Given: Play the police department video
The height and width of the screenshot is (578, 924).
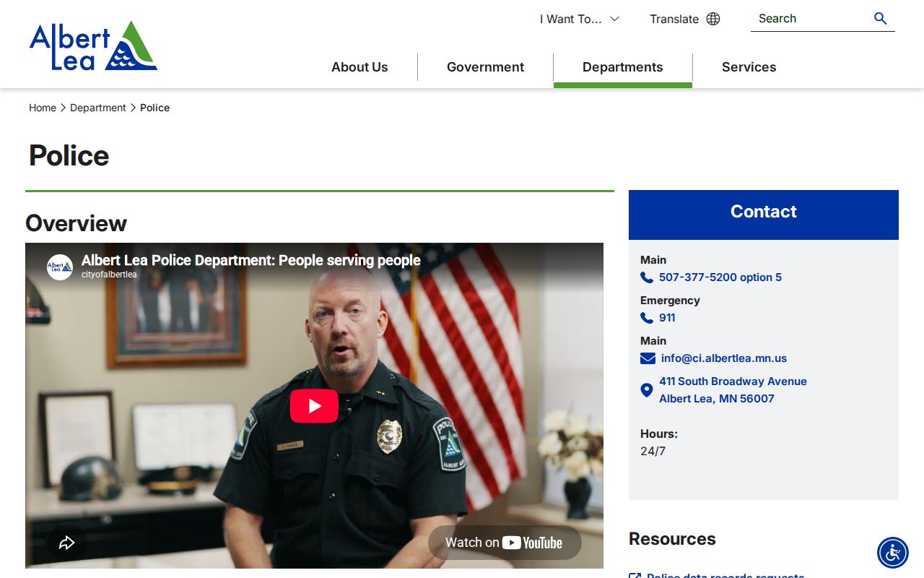Looking at the screenshot, I should (314, 406).
